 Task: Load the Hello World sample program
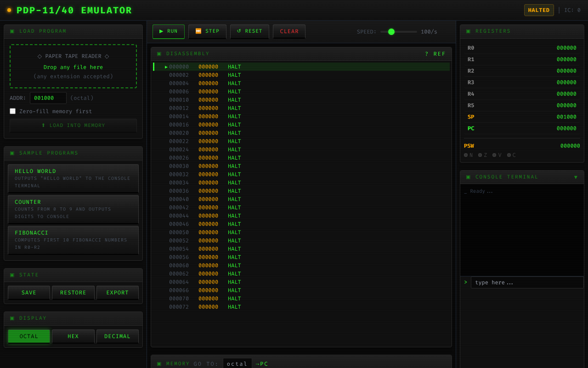click(x=73, y=178)
